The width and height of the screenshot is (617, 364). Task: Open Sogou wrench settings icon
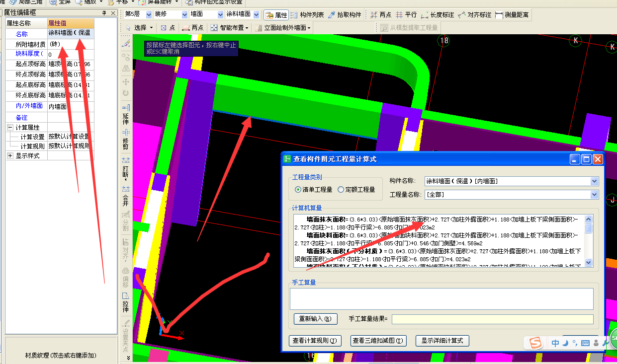pyautogui.click(x=606, y=343)
